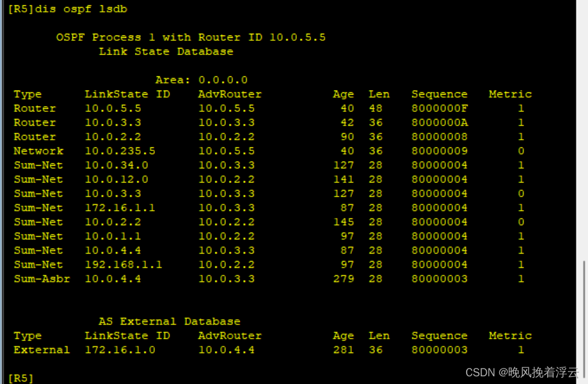Image resolution: width=588 pixels, height=384 pixels.
Task: Click age value '141'
Action: pyautogui.click(x=344, y=180)
